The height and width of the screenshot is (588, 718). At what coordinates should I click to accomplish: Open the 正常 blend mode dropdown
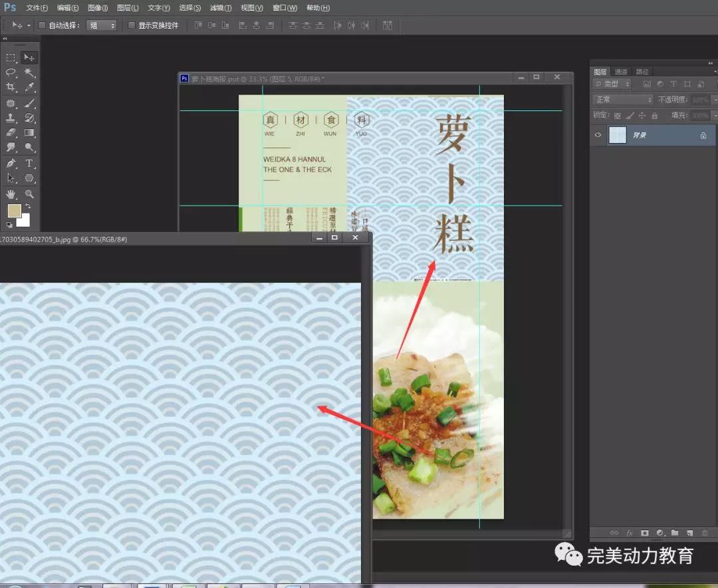click(623, 100)
